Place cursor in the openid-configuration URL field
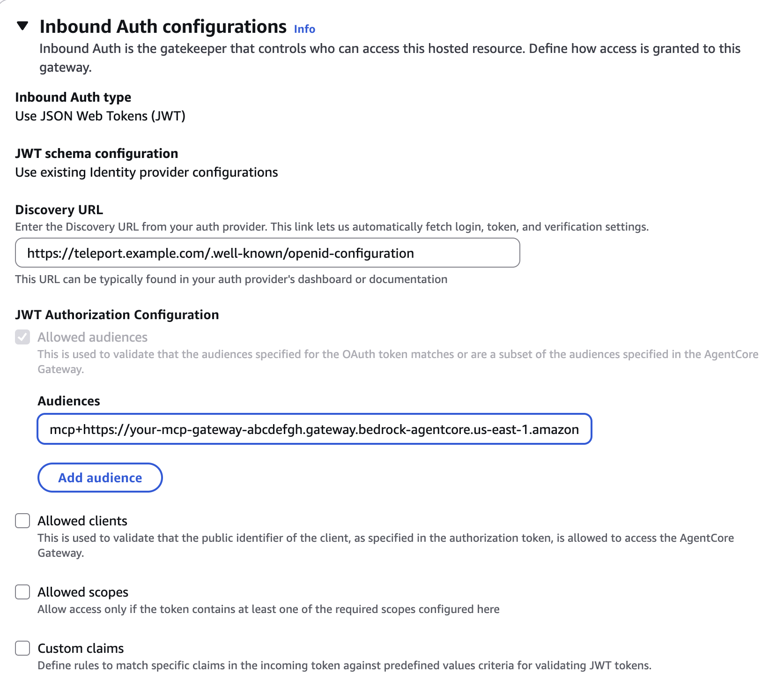784x688 pixels. point(267,253)
